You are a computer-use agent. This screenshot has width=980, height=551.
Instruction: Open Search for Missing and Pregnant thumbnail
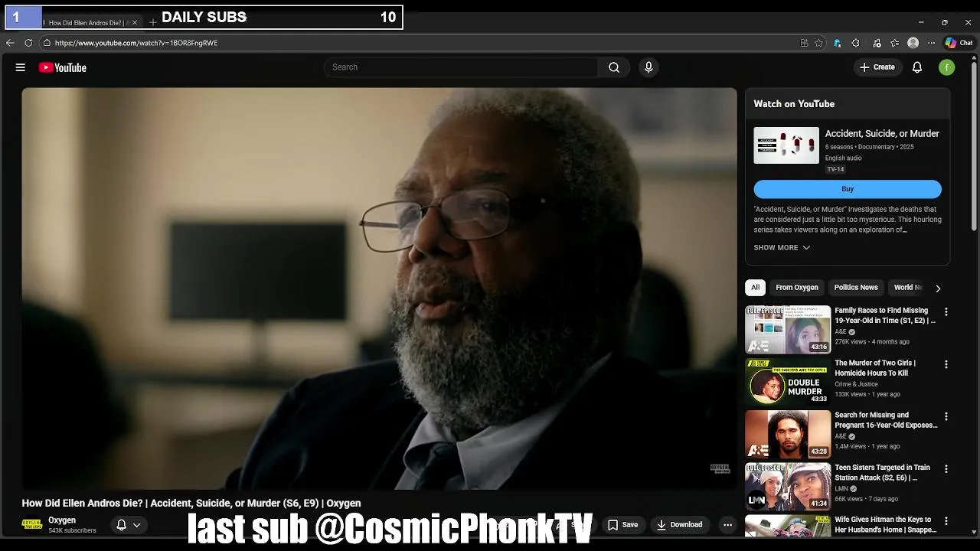(x=788, y=434)
